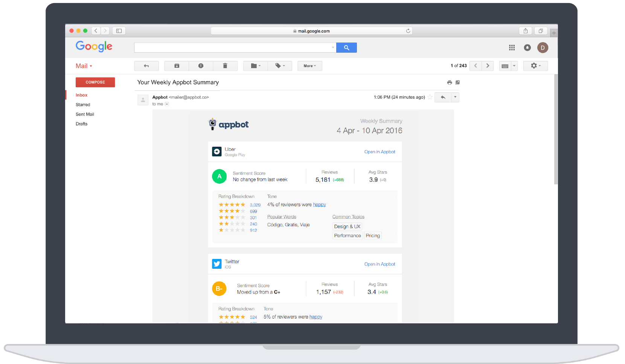Click Twitter five-star count 524

253,317
